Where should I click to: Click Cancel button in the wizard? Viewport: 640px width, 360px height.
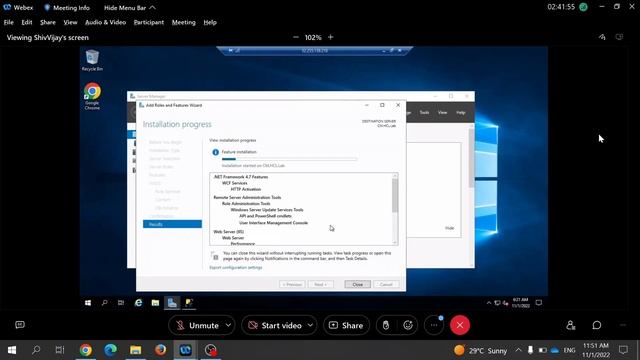pyautogui.click(x=386, y=284)
